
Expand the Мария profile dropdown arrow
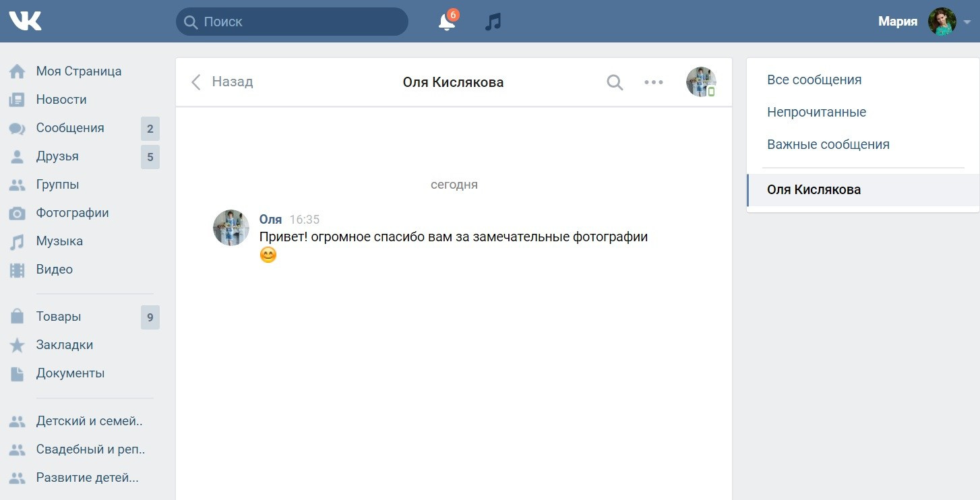tap(967, 22)
